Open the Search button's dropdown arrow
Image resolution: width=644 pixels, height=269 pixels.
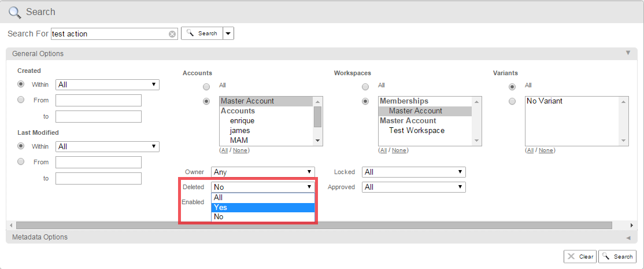click(228, 34)
